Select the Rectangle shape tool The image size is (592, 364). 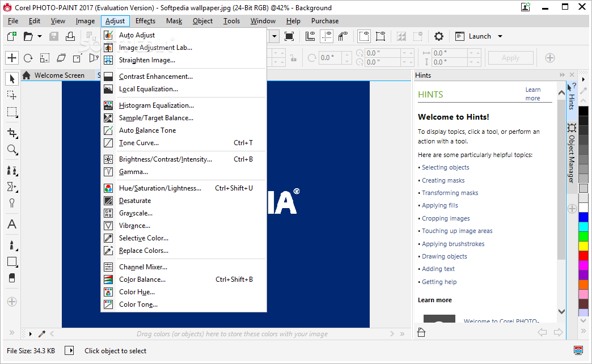click(x=12, y=262)
